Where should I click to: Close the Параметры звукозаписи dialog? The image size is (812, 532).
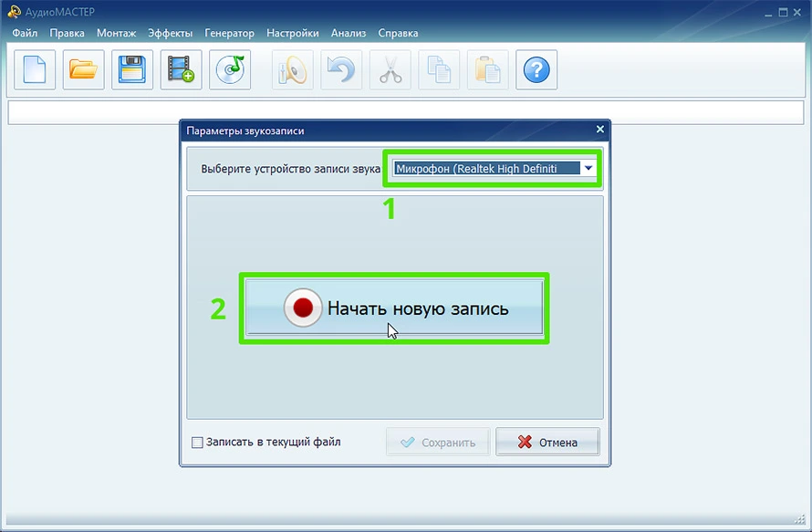pyautogui.click(x=599, y=130)
